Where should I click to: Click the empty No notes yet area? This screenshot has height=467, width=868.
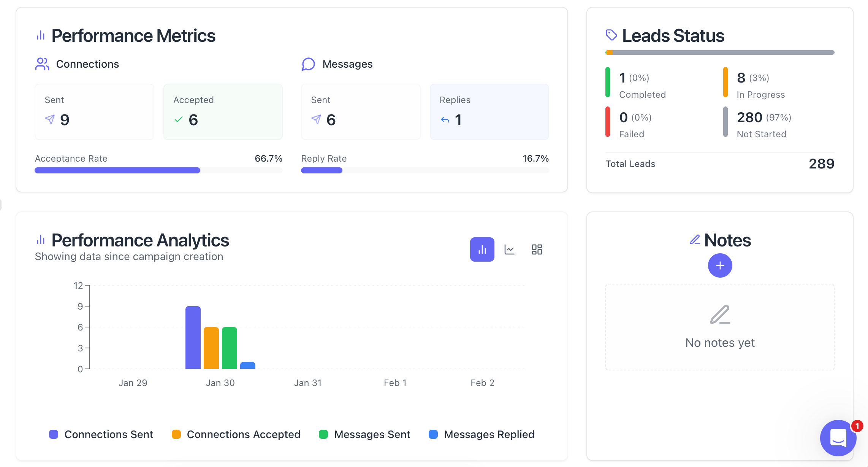(x=720, y=327)
